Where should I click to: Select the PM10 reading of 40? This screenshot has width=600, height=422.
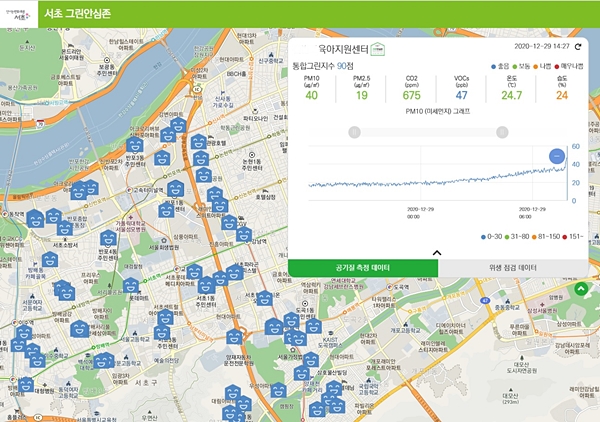(x=311, y=96)
